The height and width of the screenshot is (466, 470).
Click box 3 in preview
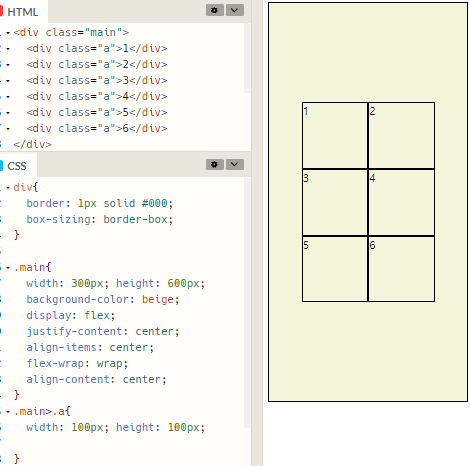335,202
